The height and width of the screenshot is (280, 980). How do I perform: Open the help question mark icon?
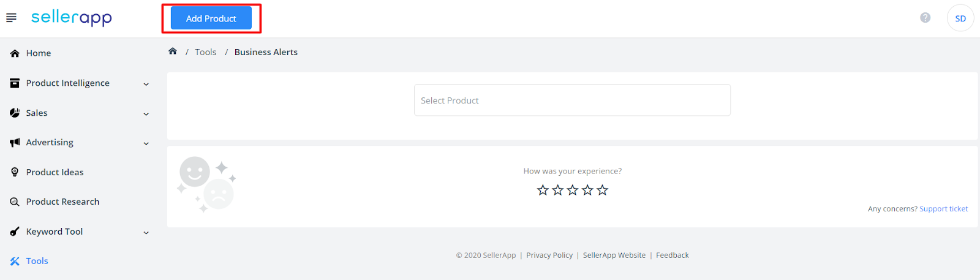coord(925,18)
